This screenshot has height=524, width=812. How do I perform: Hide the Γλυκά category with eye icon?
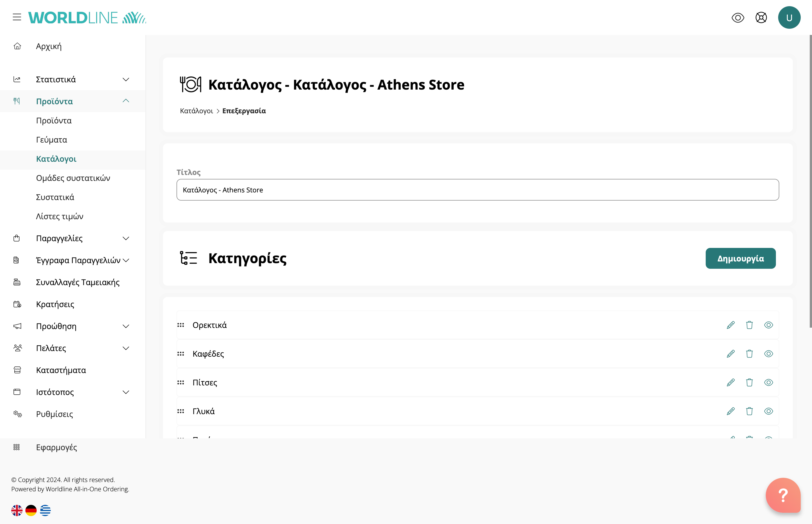[768, 411]
